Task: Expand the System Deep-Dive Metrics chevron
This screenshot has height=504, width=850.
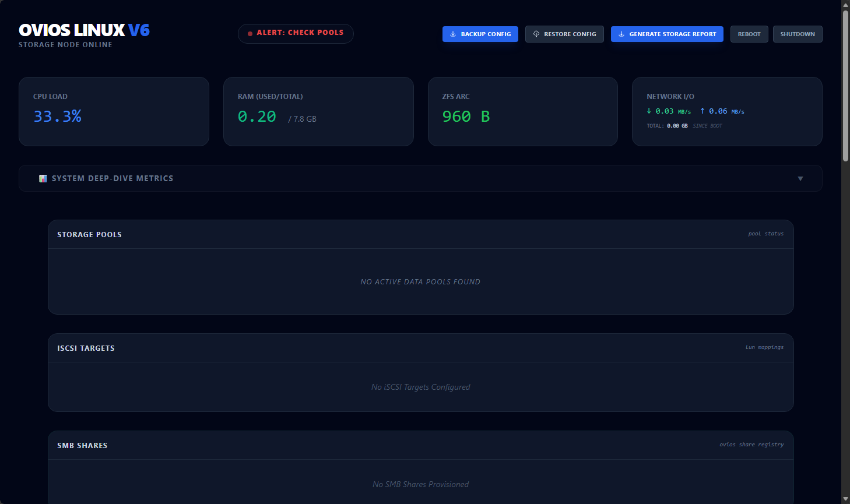Action: pos(800,178)
